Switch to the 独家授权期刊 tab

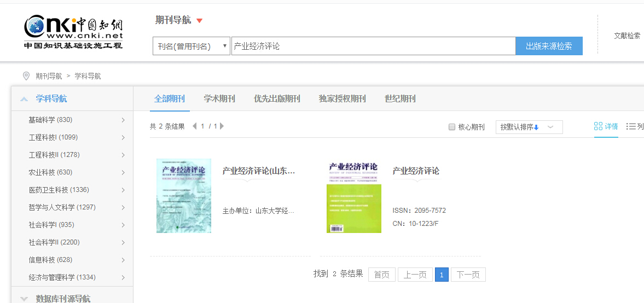(x=342, y=99)
